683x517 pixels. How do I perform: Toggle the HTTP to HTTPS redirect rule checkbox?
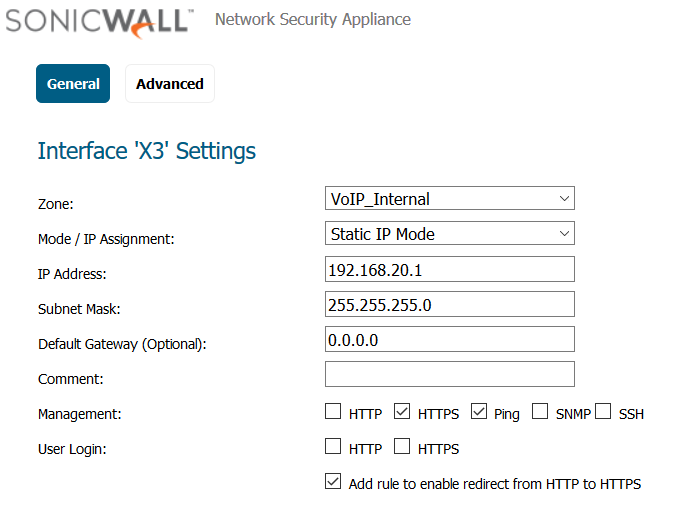(x=333, y=481)
